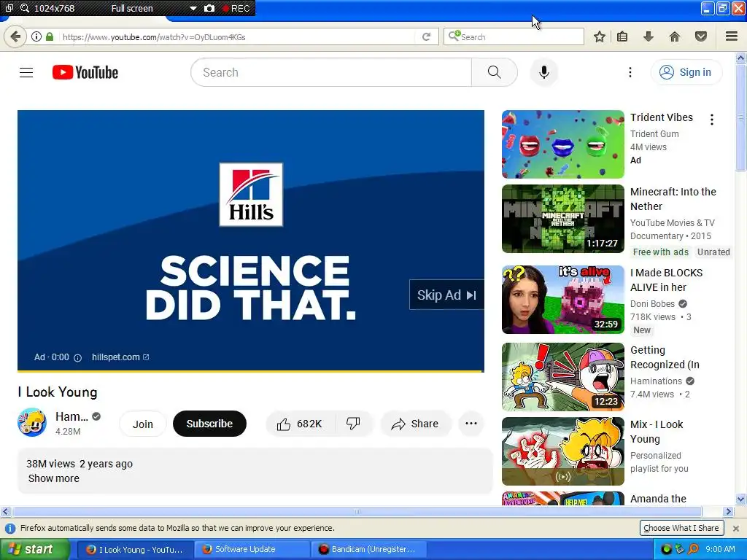This screenshot has height=560, width=747.
Task: Click the Bandicam camera screenshot icon
Action: tap(209, 8)
